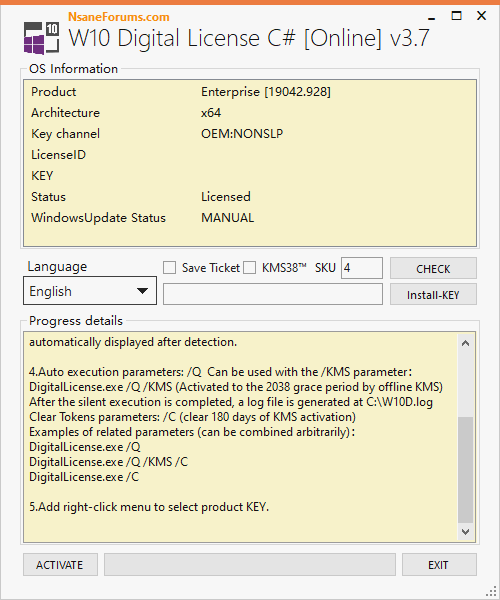The width and height of the screenshot is (500, 600).
Task: Click the Install-KEY button
Action: tap(433, 294)
